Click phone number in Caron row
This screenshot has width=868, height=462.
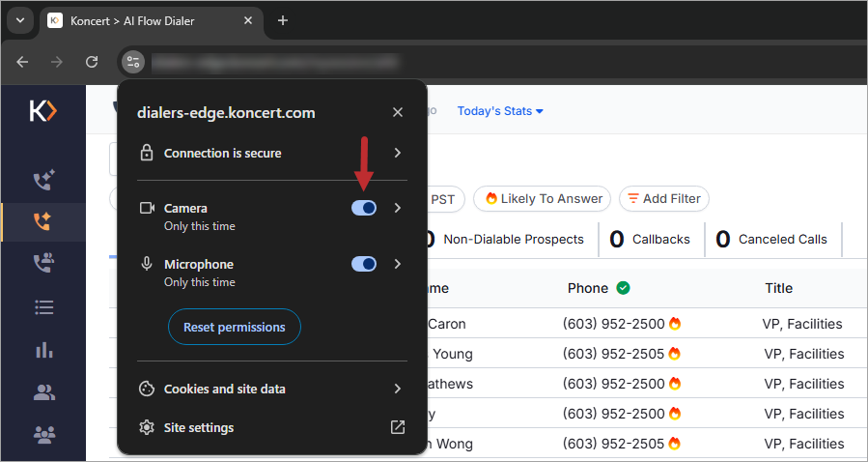(x=613, y=324)
